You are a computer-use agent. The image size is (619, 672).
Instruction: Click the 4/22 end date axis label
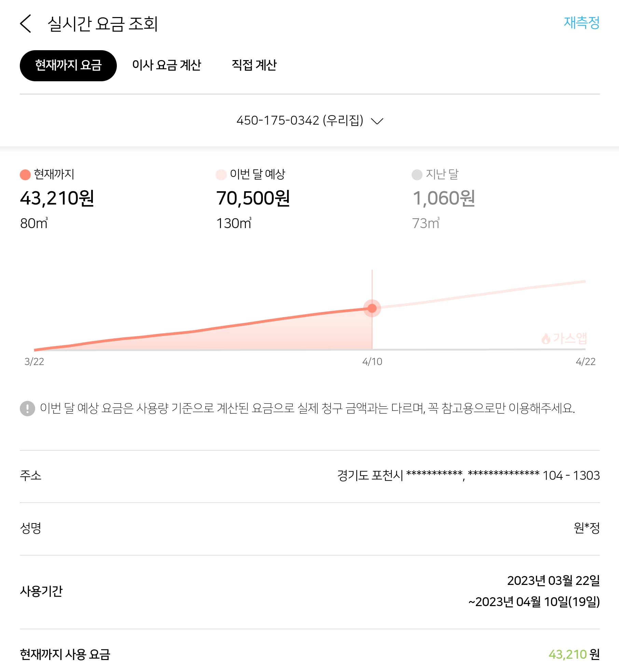tap(586, 362)
